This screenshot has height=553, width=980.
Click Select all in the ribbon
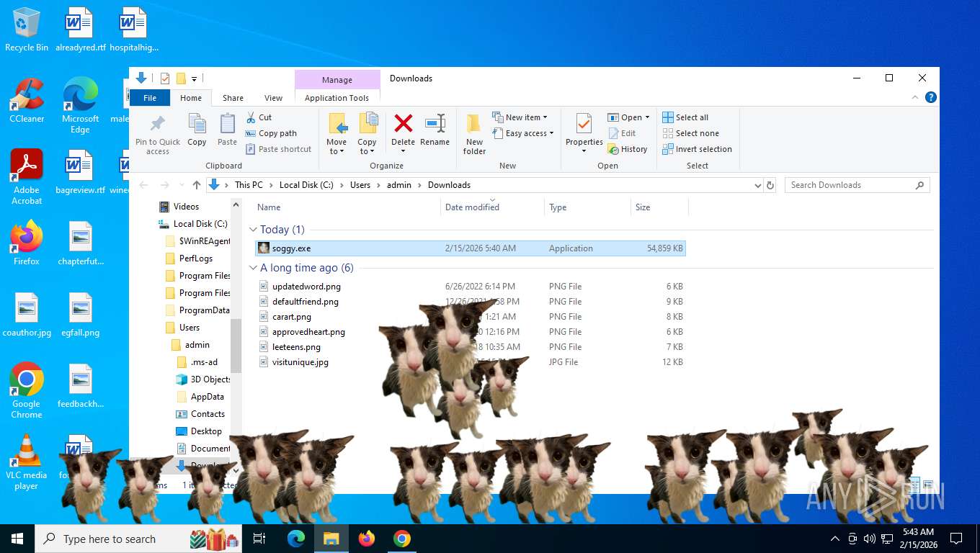pyautogui.click(x=685, y=117)
